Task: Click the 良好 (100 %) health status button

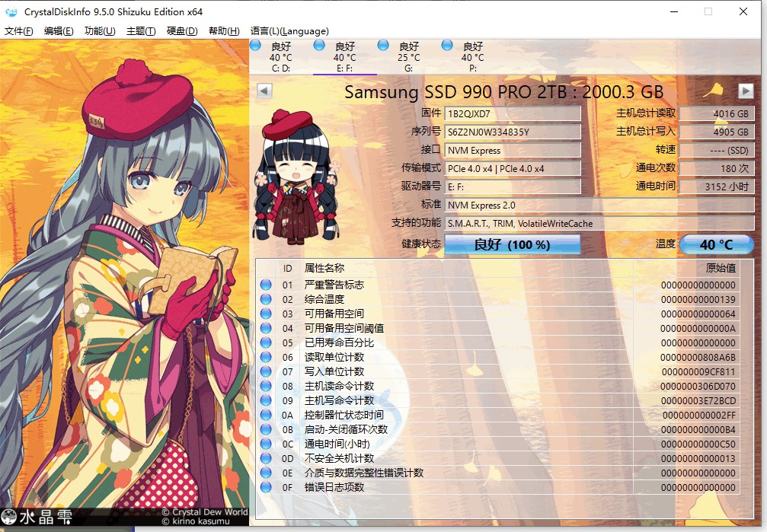Action: [512, 244]
